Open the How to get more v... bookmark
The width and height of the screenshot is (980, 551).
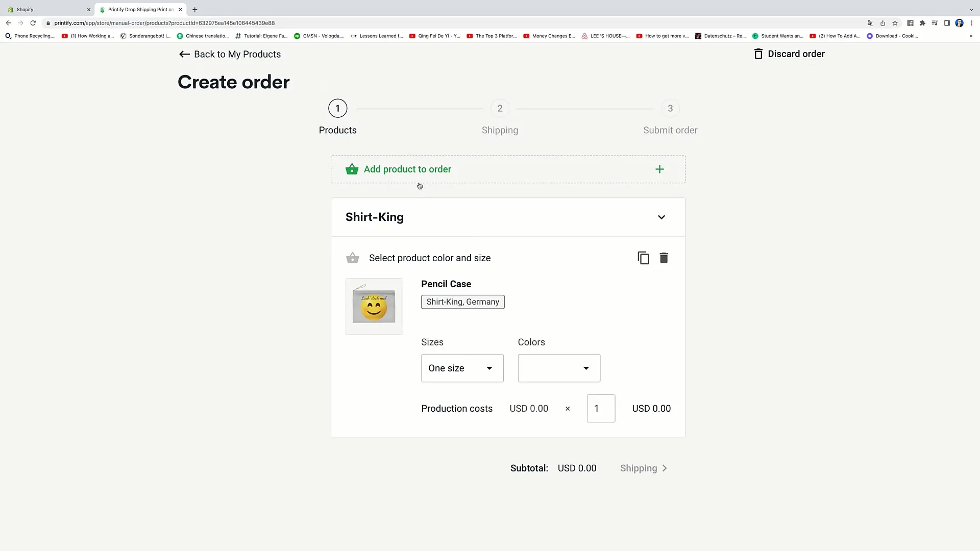[x=663, y=36]
